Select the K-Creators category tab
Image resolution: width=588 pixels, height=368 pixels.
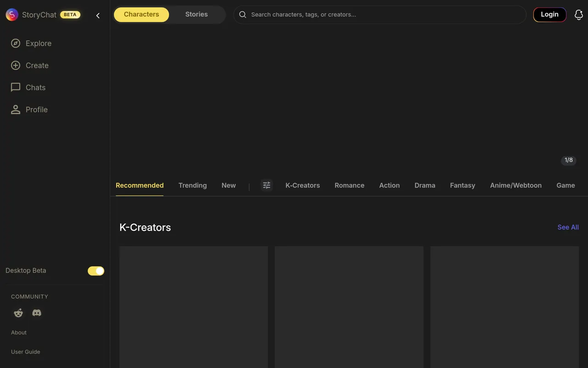(303, 185)
